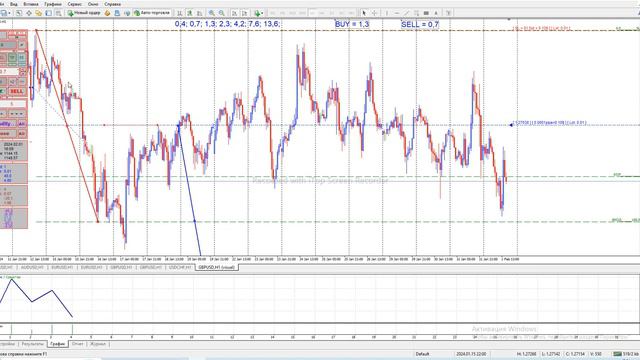Open the Справка menu
Image resolution: width=640 pixels, height=360 pixels.
pyautogui.click(x=112, y=4)
